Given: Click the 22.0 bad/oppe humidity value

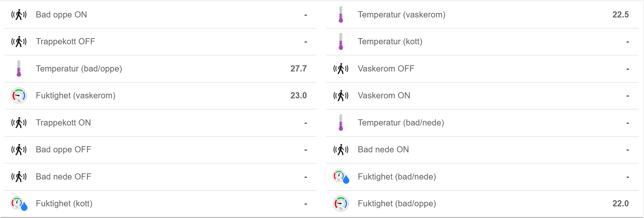Looking at the screenshot, I should (x=620, y=204).
